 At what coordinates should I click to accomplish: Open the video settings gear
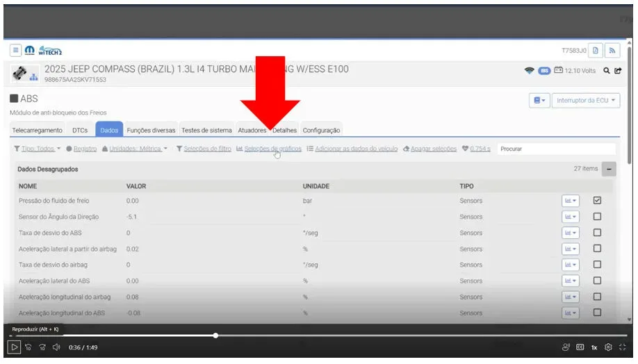click(x=608, y=347)
